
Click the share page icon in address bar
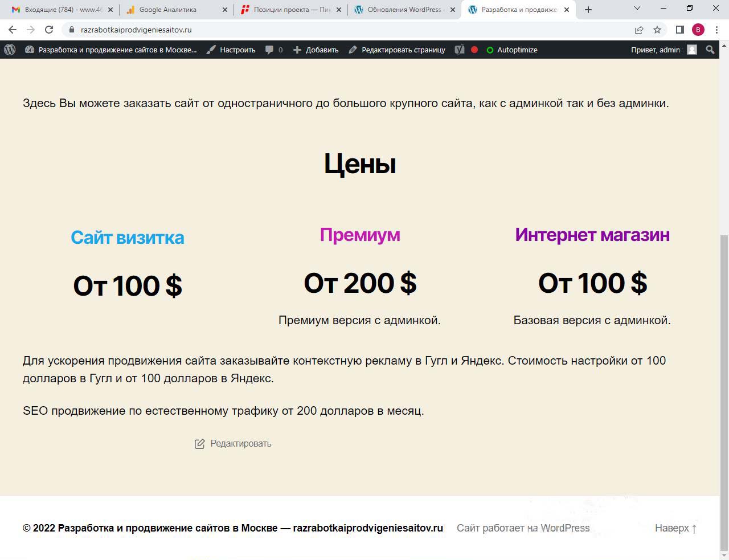[639, 30]
